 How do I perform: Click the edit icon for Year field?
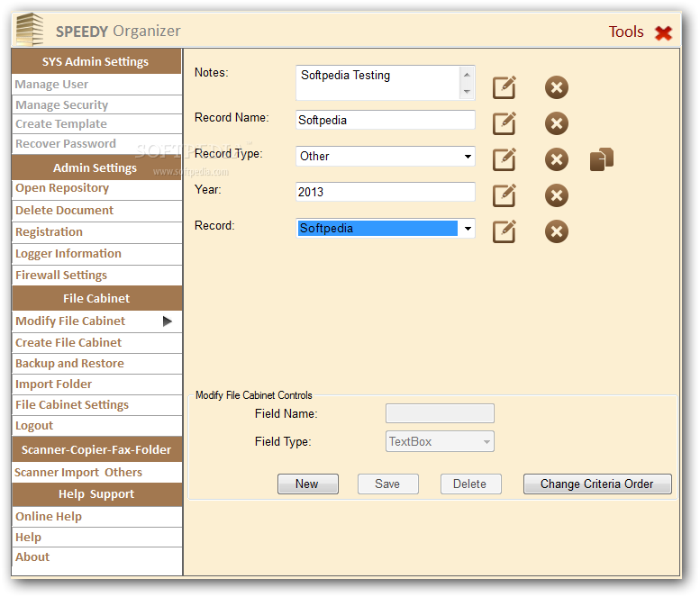point(504,195)
